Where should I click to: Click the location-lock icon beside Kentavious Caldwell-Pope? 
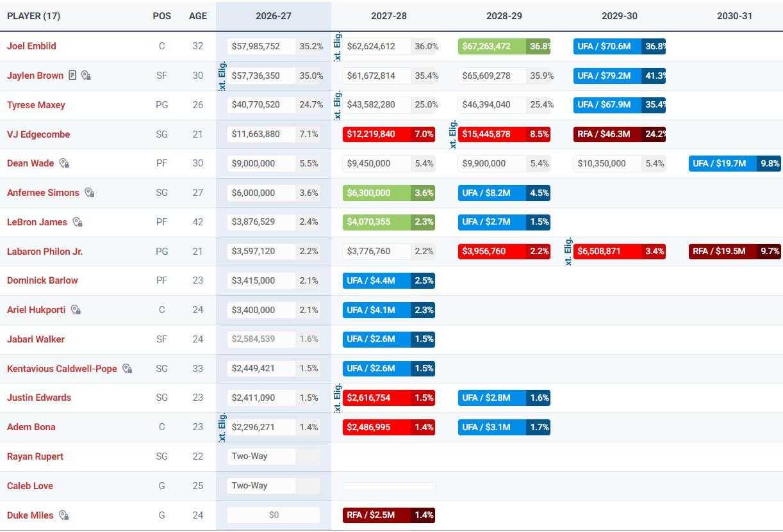(128, 369)
